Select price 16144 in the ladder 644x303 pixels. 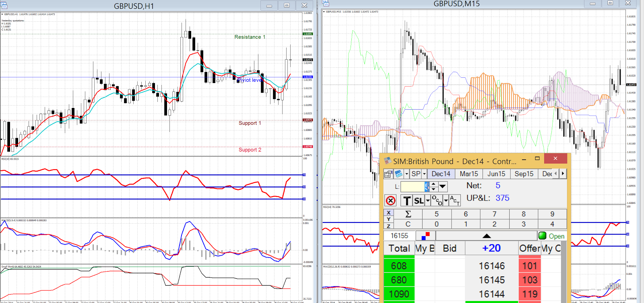click(491, 294)
